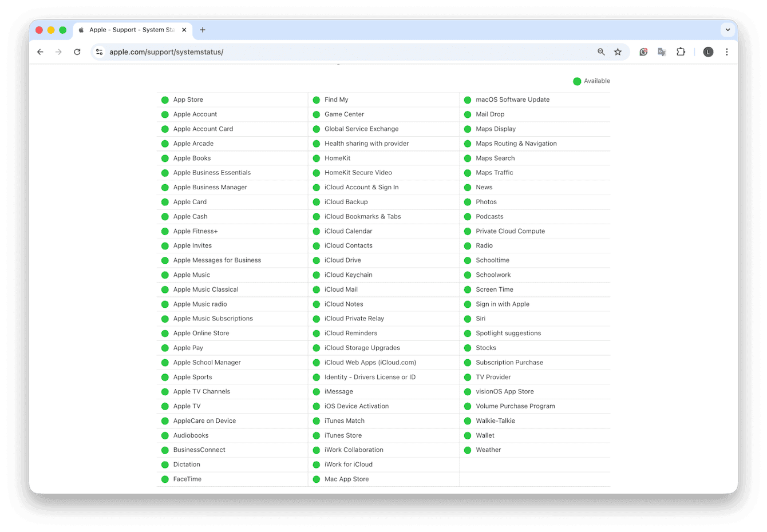Viewport: 767px width, 532px height.
Task: Select the Maps Search service entry
Action: point(495,158)
